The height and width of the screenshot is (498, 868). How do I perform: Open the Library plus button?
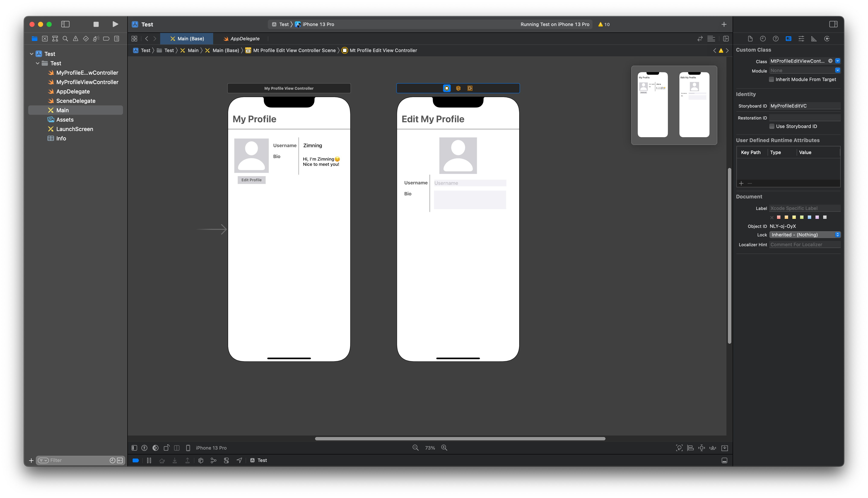(724, 24)
